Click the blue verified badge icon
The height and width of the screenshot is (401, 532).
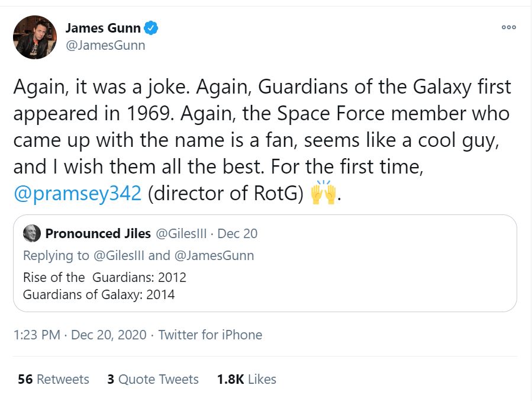(151, 28)
